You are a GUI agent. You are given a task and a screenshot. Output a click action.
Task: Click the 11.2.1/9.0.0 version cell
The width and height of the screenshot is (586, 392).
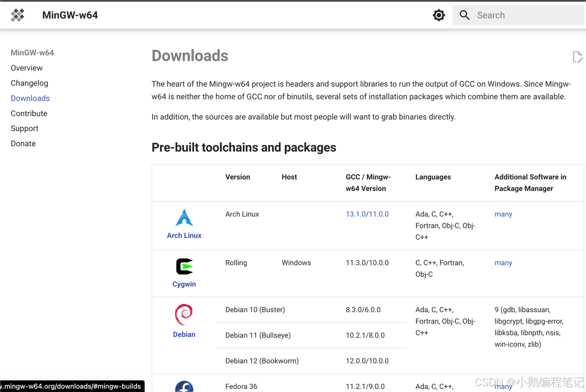point(365,387)
